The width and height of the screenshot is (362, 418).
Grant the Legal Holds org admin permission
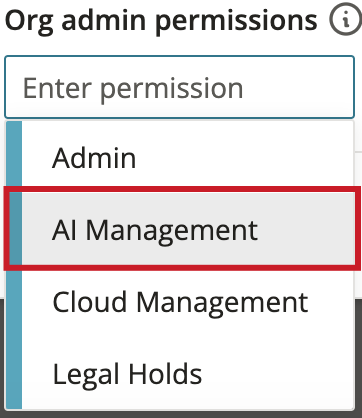click(x=180, y=373)
